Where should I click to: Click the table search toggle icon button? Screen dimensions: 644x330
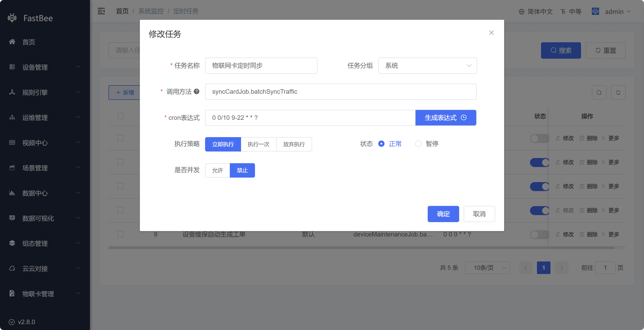click(599, 92)
